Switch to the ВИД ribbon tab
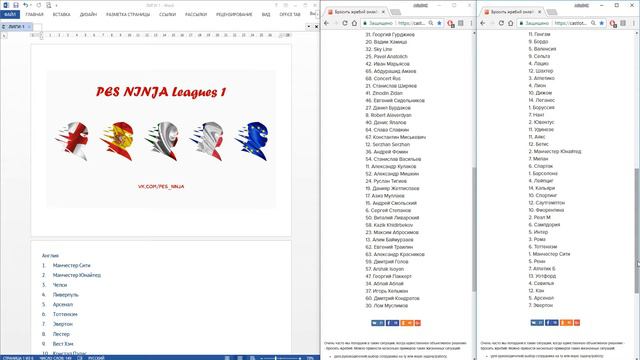Viewport: 640px width, 360px height. tap(266, 14)
